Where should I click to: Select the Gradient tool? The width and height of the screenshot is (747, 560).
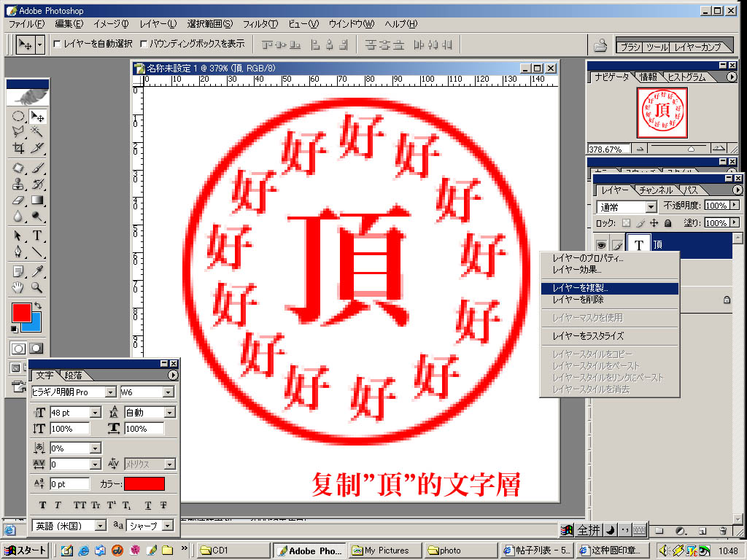pyautogui.click(x=37, y=201)
